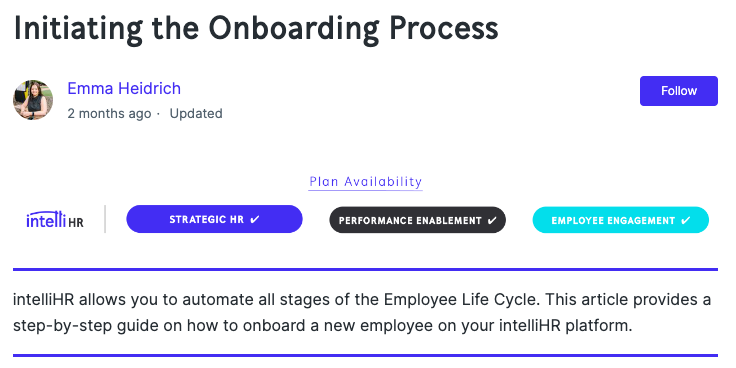Select the Performance Enablement plan badge

point(418,220)
